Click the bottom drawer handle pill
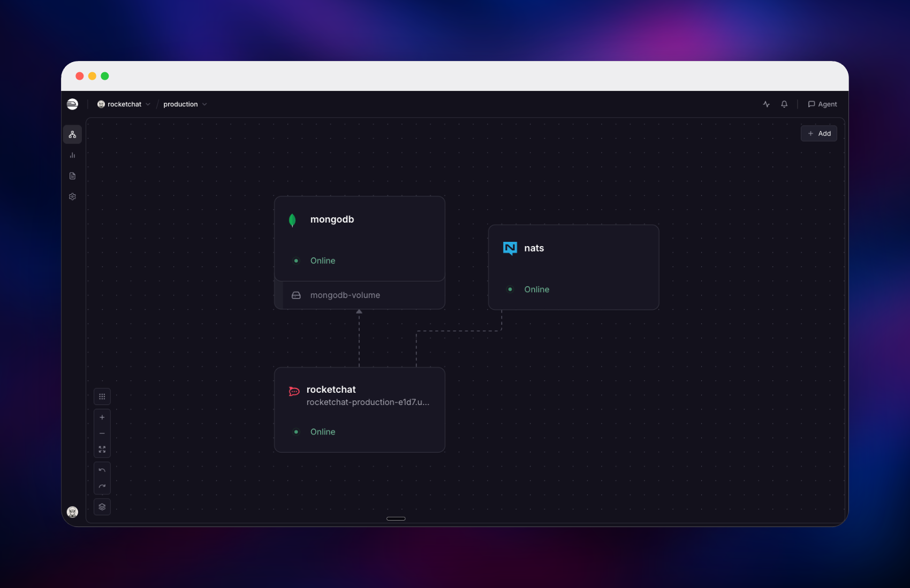 (x=396, y=518)
